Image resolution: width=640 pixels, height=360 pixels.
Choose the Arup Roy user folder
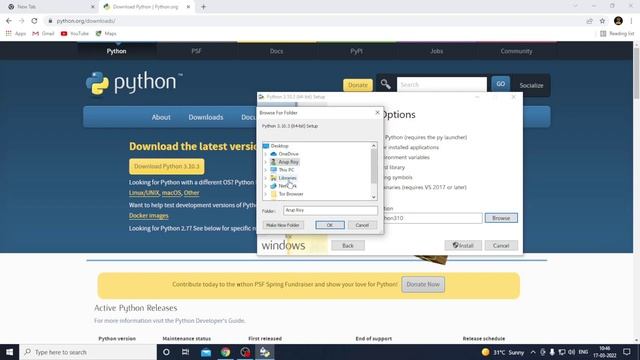288,162
